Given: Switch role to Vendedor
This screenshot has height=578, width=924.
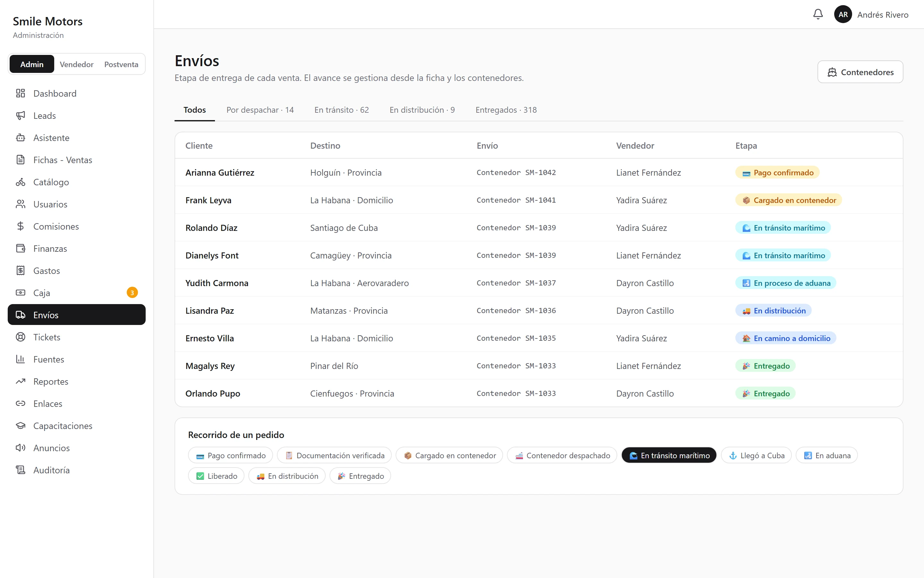Looking at the screenshot, I should click(76, 64).
